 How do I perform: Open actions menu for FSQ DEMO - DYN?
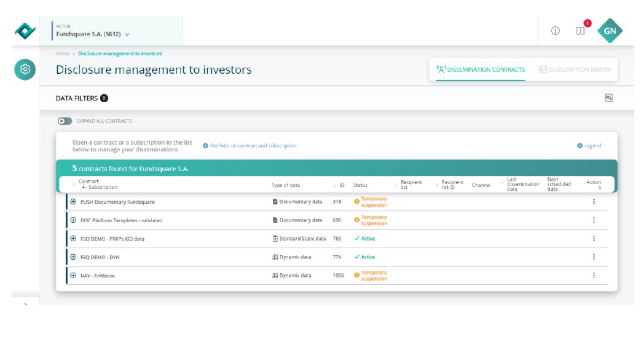tap(594, 257)
